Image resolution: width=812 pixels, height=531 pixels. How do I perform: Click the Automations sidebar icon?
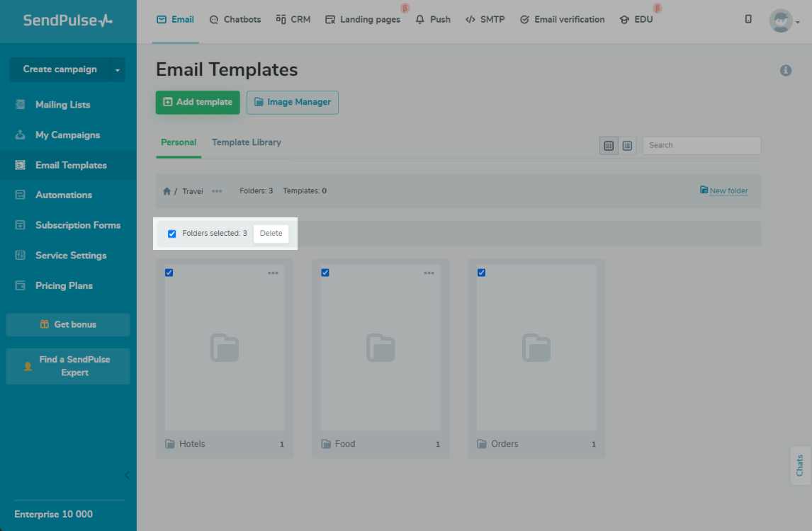pyautogui.click(x=21, y=195)
